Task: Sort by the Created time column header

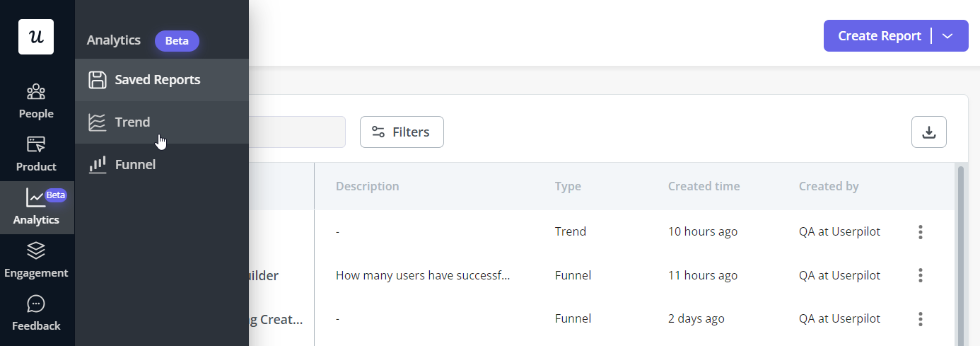Action: pyautogui.click(x=704, y=187)
